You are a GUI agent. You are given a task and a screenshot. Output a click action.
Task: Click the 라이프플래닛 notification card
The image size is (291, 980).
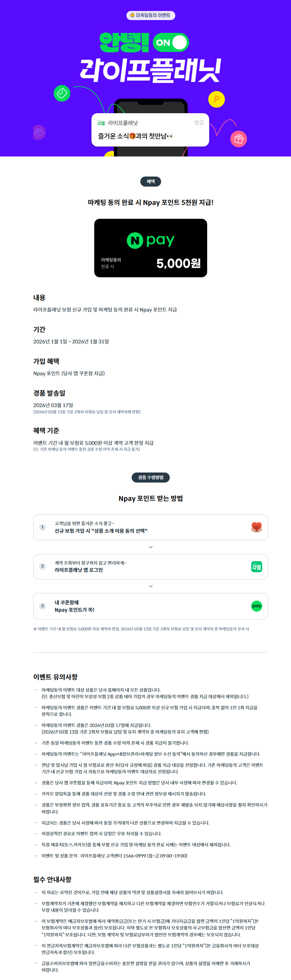tap(150, 130)
